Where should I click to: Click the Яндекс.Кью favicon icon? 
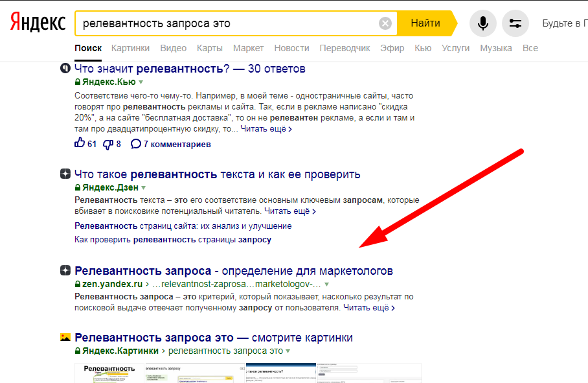[x=65, y=68]
